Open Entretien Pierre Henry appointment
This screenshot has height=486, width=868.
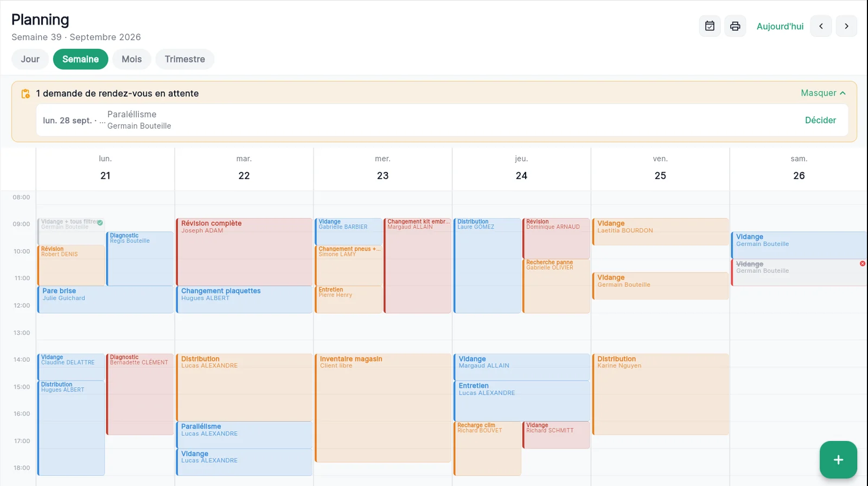tap(349, 300)
